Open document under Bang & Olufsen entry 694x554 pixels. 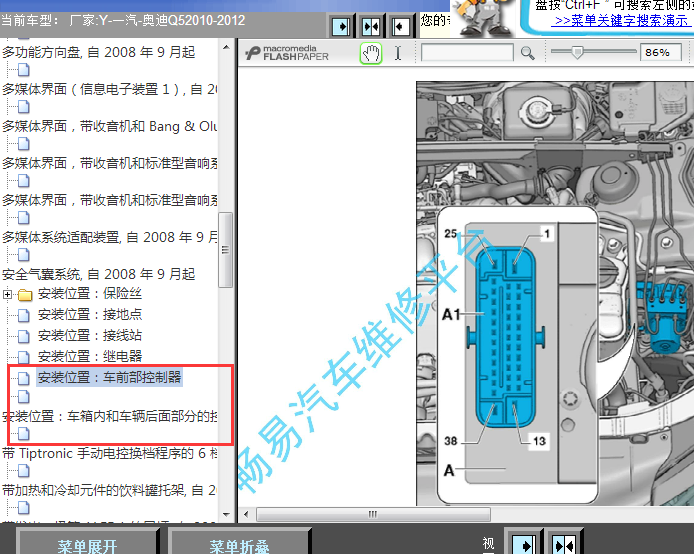pyautogui.click(x=23, y=144)
